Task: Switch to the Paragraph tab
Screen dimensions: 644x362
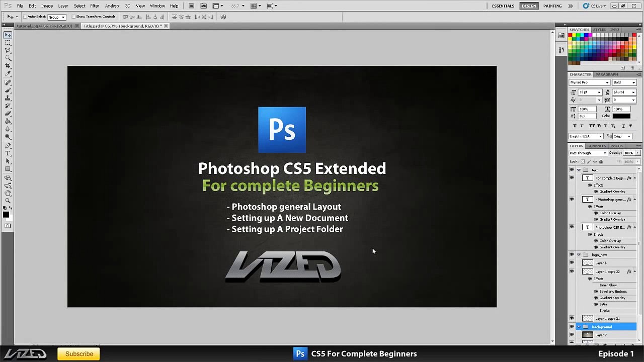Action: 607,74
